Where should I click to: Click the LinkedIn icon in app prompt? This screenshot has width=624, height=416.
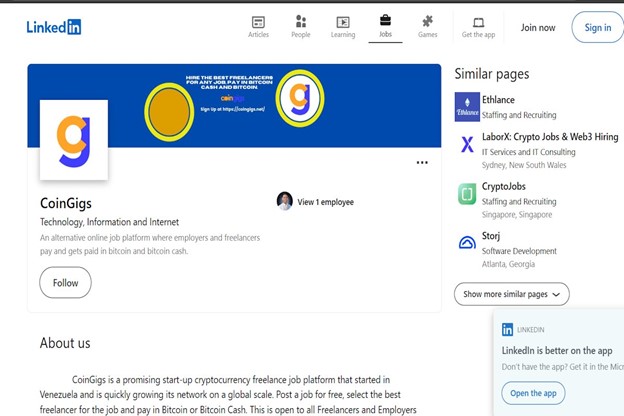pyautogui.click(x=507, y=330)
